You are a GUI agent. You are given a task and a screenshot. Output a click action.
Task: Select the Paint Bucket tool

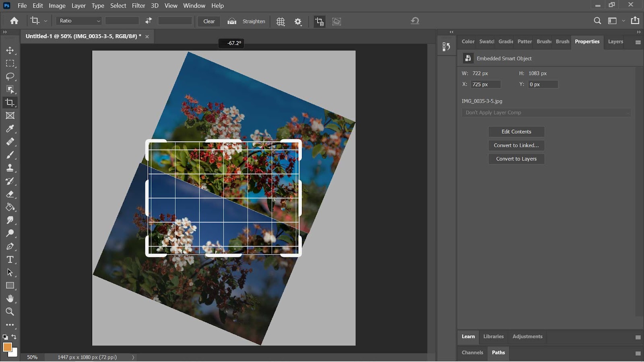[x=10, y=207]
